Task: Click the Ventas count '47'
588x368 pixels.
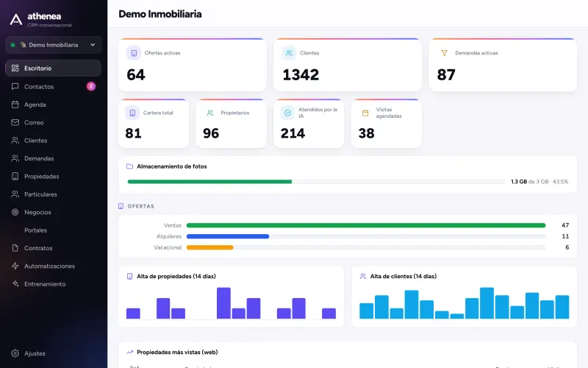Action: point(565,225)
